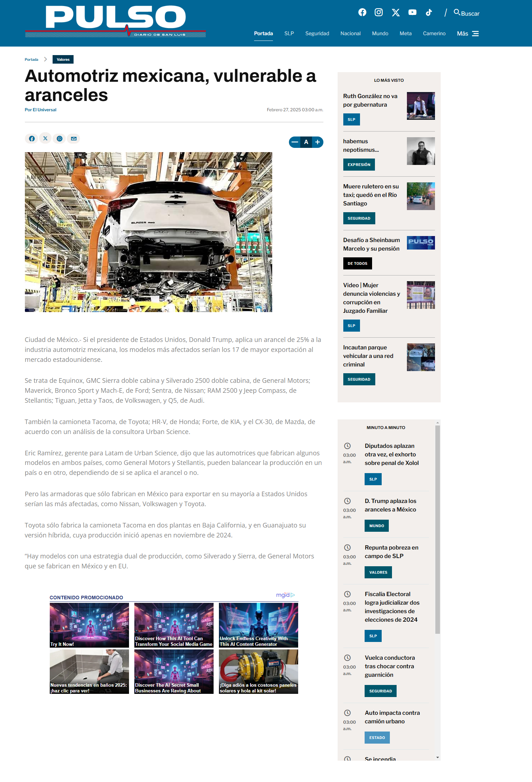This screenshot has height=782, width=532.
Task: Go to the Portada nav tab
Action: [x=263, y=33]
